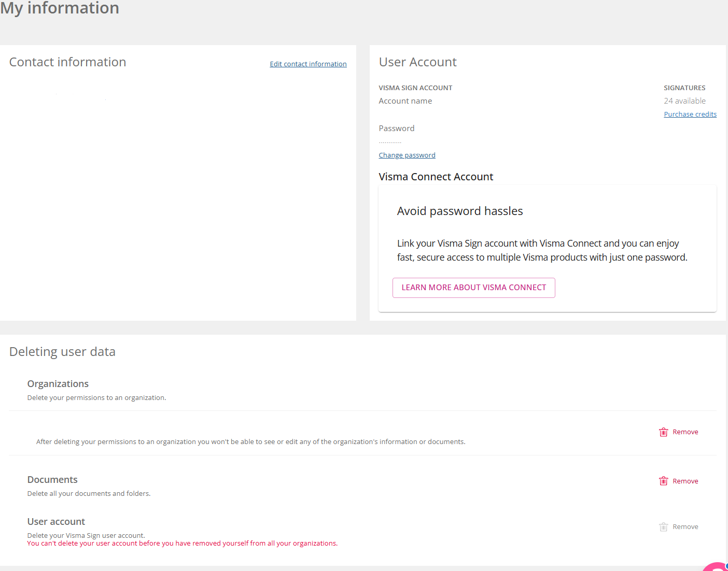Click the disabled Remove label for User account
Image resolution: width=728 pixels, height=571 pixels.
(x=685, y=527)
